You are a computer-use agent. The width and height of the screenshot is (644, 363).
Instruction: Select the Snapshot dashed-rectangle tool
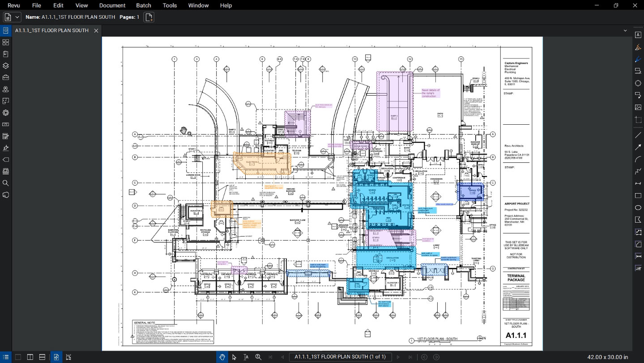[x=638, y=120]
